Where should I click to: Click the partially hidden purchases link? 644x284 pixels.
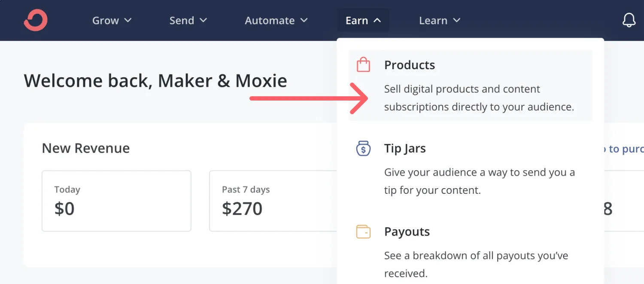click(625, 149)
